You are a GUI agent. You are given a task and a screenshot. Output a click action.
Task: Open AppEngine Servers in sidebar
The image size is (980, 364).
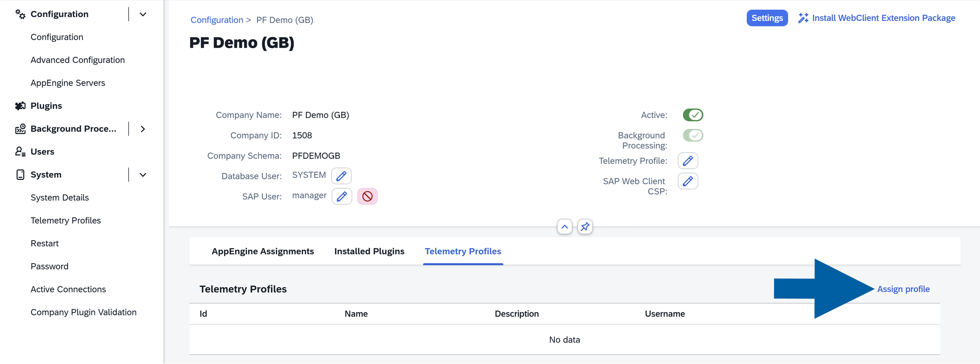tap(68, 83)
